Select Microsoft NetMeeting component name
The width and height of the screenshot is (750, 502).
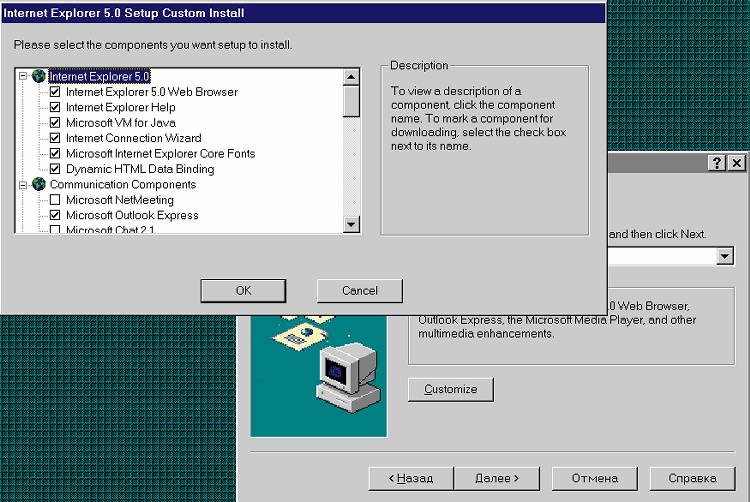[120, 199]
